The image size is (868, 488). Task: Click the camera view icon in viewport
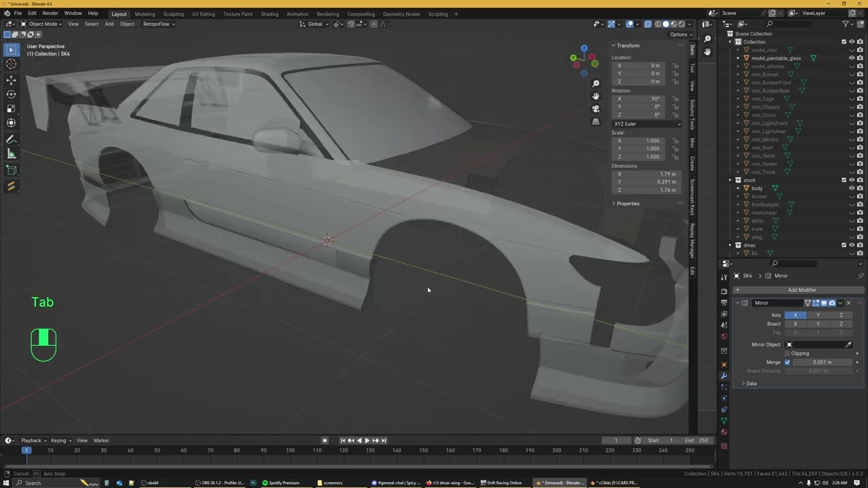point(595,108)
